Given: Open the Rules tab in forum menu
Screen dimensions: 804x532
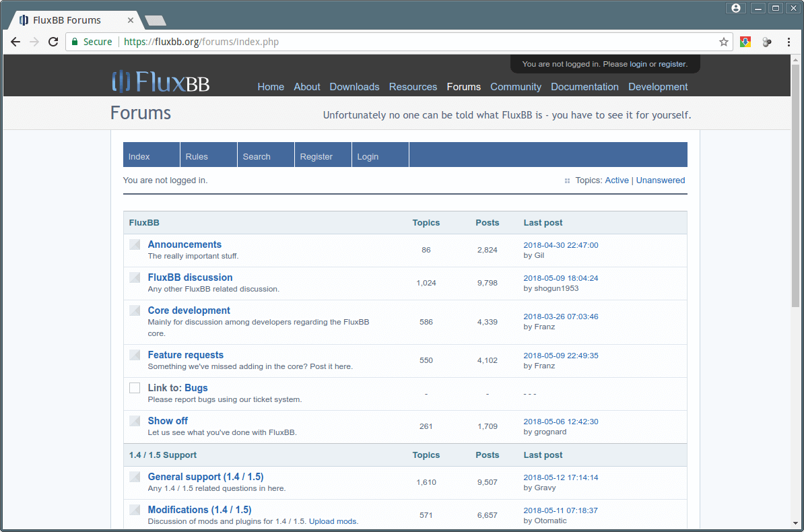Looking at the screenshot, I should 197,156.
